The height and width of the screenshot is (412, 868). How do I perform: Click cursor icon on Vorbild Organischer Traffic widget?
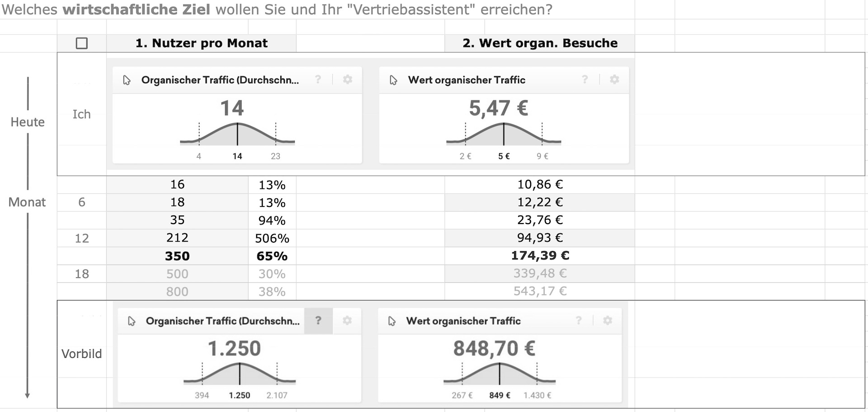(132, 321)
